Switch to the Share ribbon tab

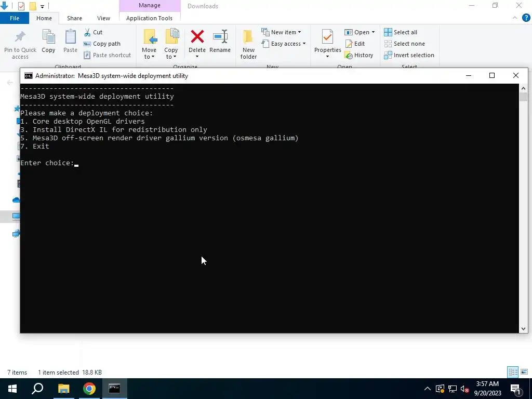coord(74,18)
